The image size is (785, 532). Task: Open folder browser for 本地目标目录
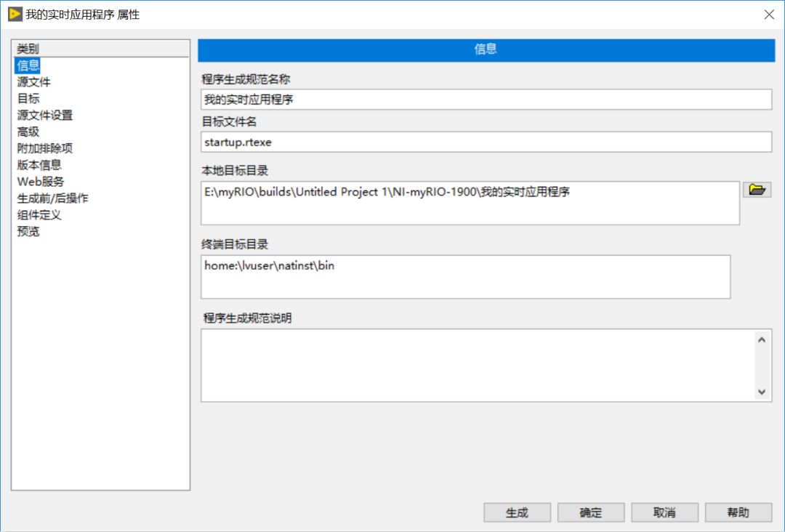757,189
